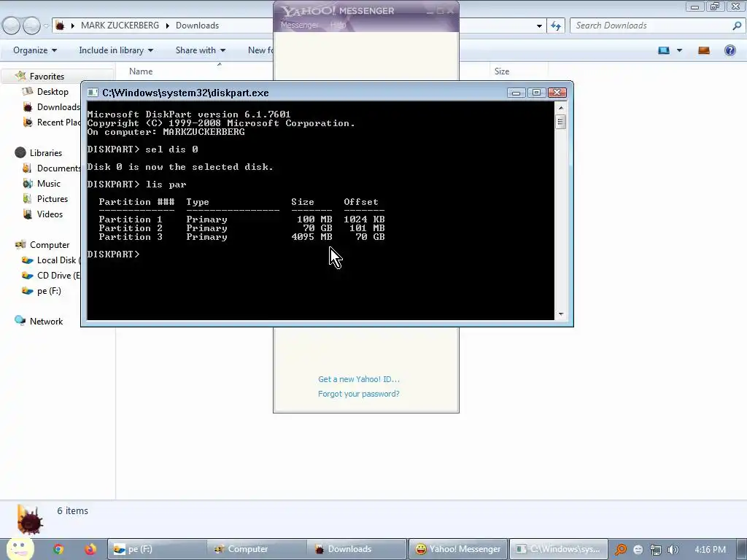
Task: Click Downloads breadcrumb segment
Action: pos(197,26)
